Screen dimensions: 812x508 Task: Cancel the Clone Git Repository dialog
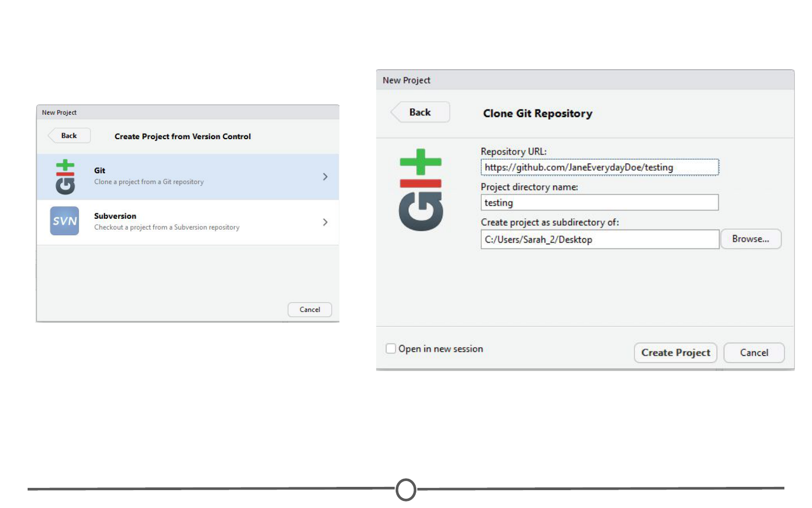[x=754, y=353]
